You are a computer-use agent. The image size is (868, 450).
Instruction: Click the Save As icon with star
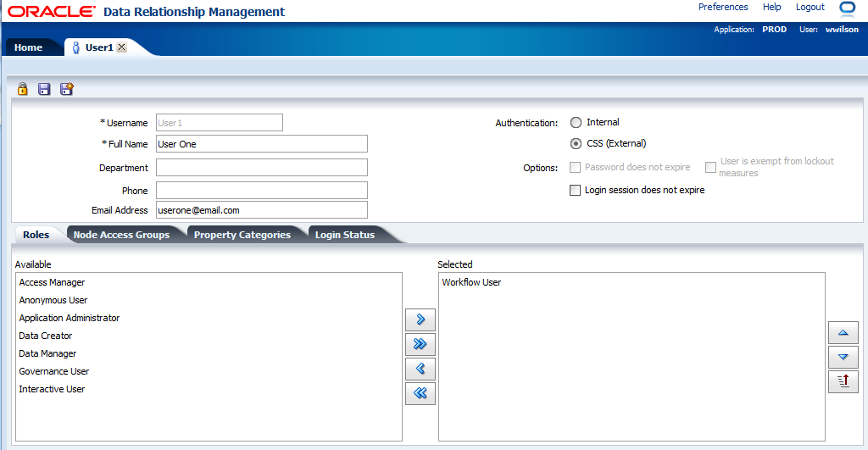pos(67,89)
